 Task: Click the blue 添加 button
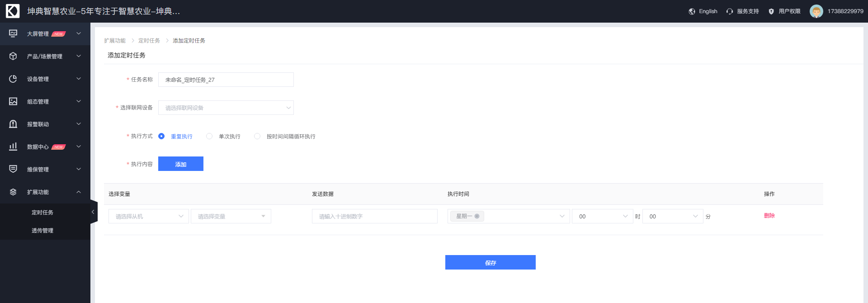[x=181, y=164]
